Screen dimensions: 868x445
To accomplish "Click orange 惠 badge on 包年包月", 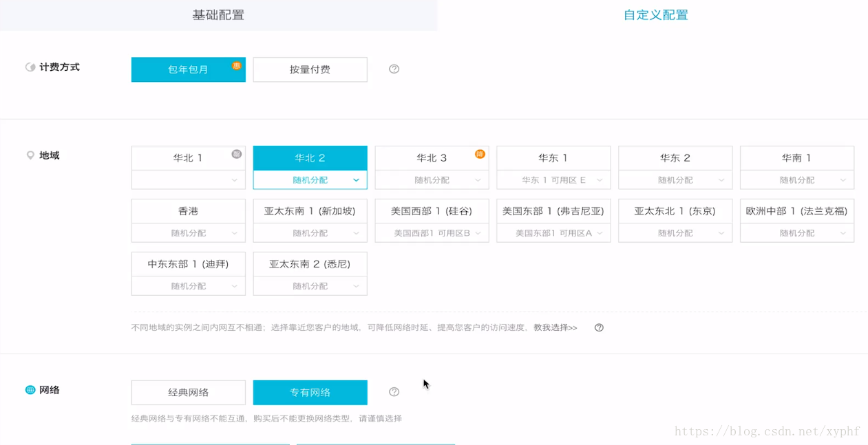I will click(x=236, y=66).
